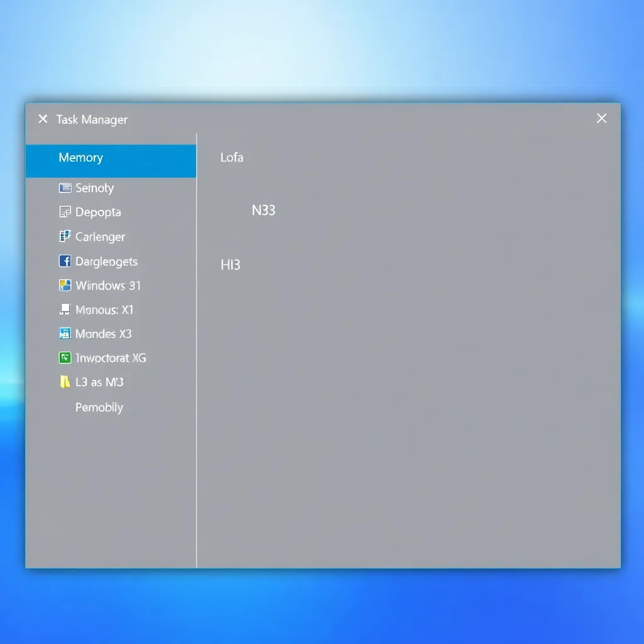
Task: Click the green Inwoctorat XG icon
Action: point(65,358)
